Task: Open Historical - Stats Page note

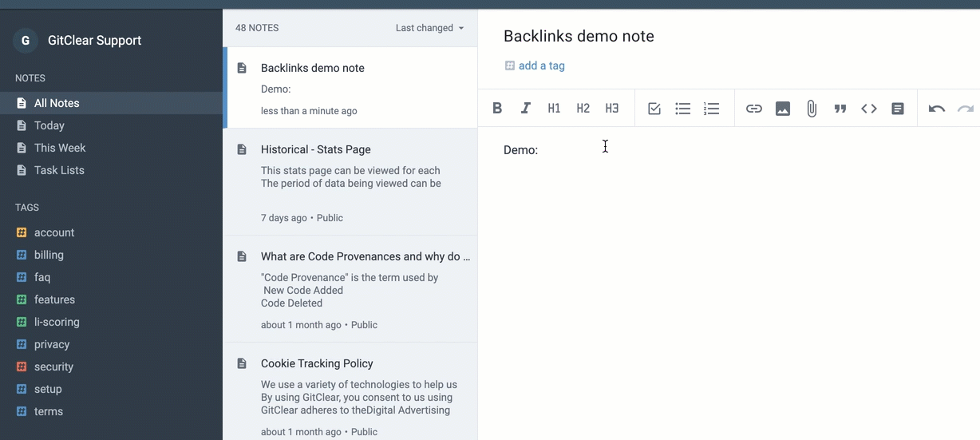Action: coord(350,182)
